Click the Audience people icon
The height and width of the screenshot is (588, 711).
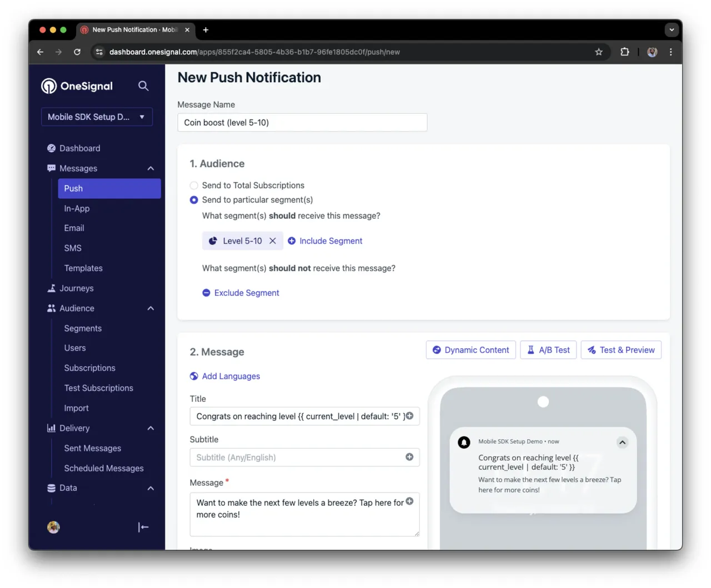click(51, 308)
